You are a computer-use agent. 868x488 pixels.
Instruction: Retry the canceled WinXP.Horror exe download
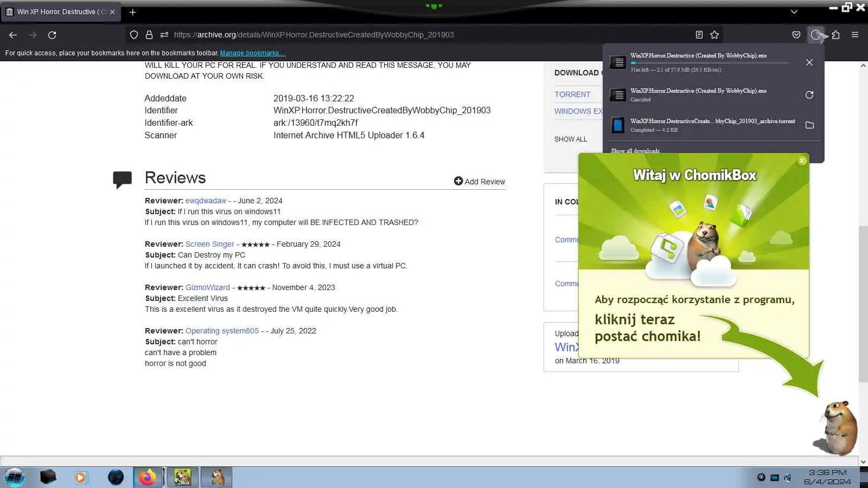(809, 95)
